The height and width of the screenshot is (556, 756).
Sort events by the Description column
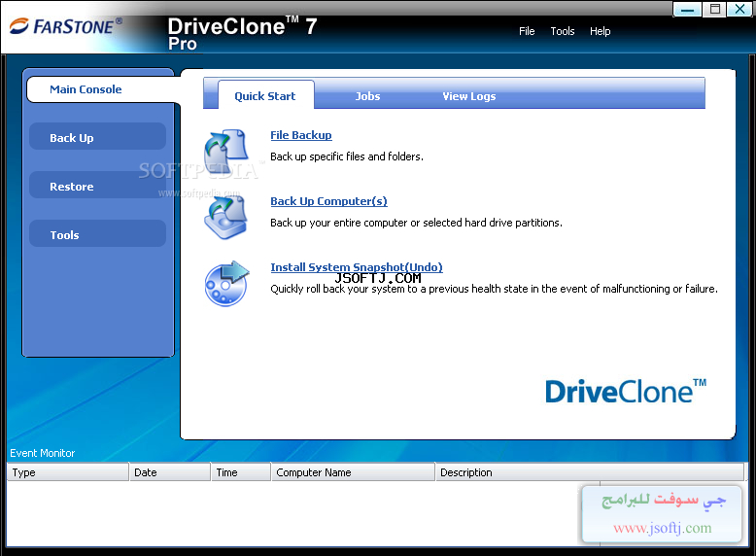tap(590, 472)
